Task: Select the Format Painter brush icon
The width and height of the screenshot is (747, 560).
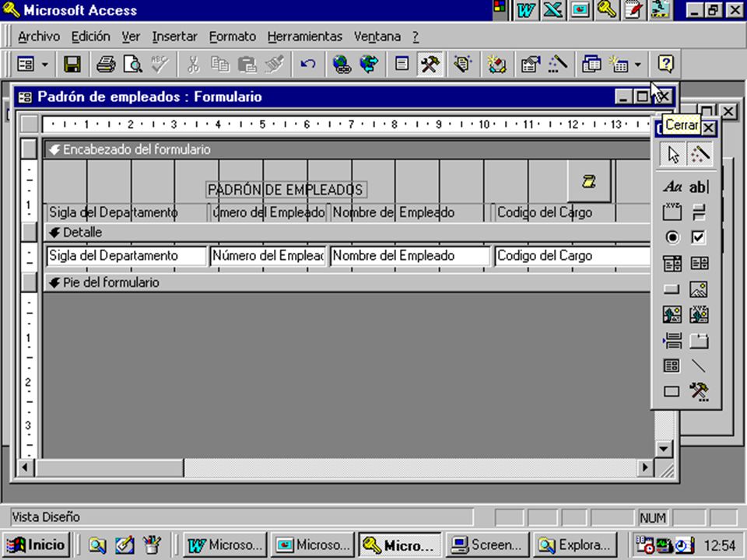Action: click(275, 64)
